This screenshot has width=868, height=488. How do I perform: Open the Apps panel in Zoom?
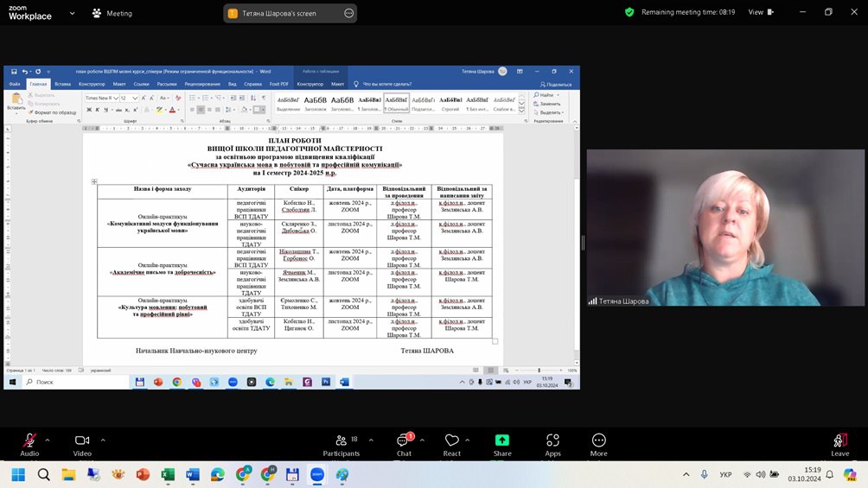pyautogui.click(x=552, y=444)
